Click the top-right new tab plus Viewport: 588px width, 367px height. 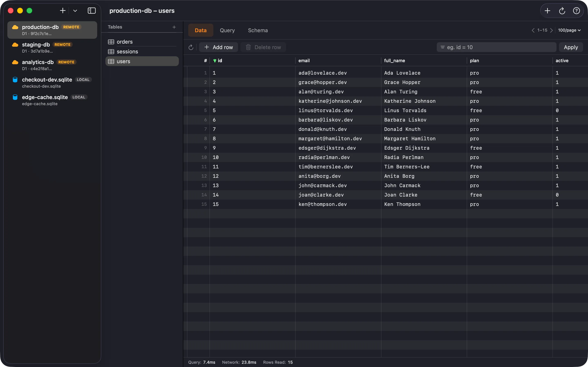click(547, 11)
